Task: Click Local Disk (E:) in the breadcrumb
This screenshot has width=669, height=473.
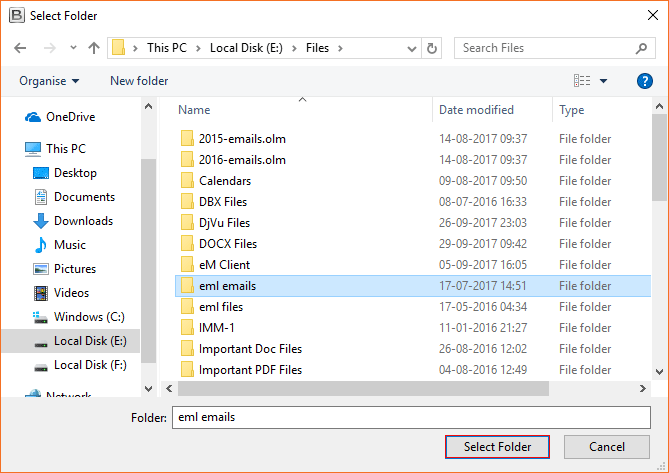Action: (246, 48)
